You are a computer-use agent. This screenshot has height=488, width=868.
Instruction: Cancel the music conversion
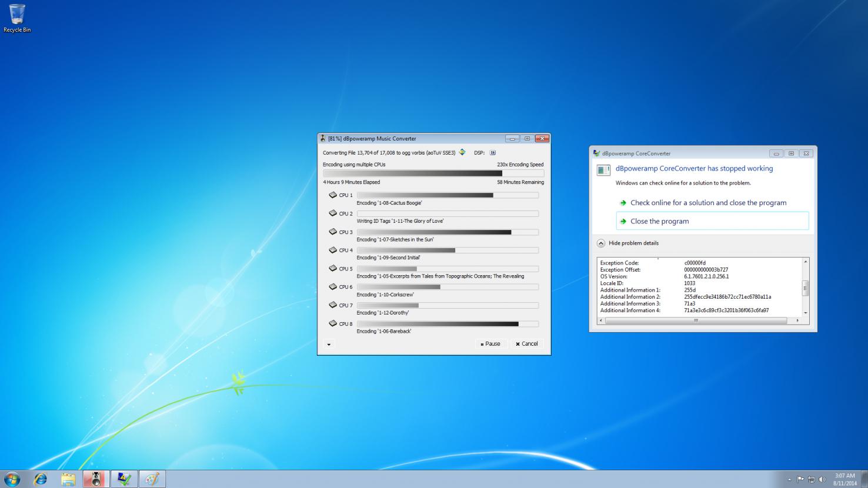pyautogui.click(x=527, y=344)
